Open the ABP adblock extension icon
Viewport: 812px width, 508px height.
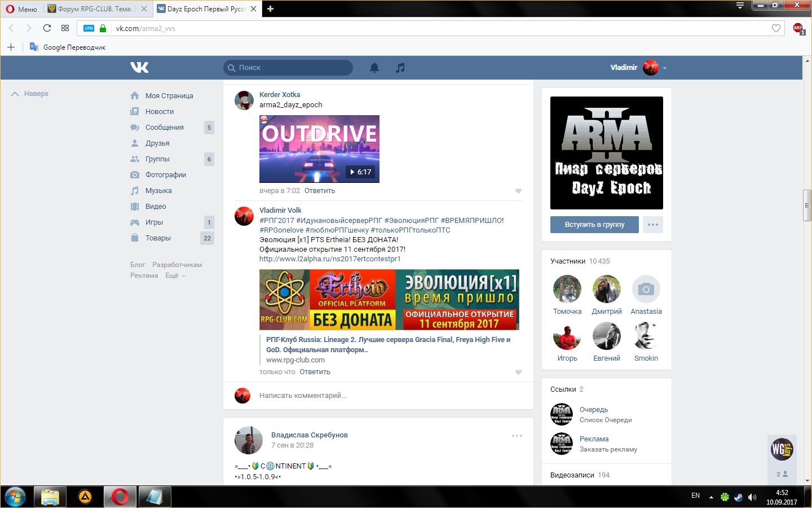(798, 28)
